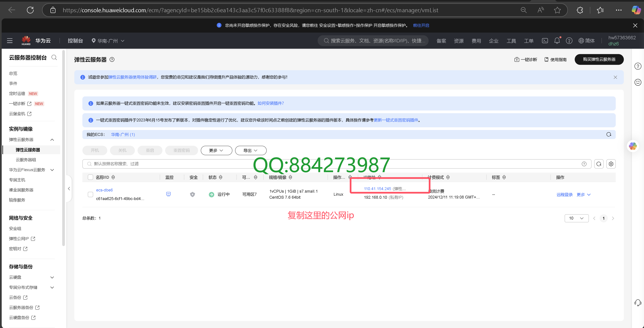Collapse the left sidebar with arrow handle
The width and height of the screenshot is (644, 328).
[69, 189]
